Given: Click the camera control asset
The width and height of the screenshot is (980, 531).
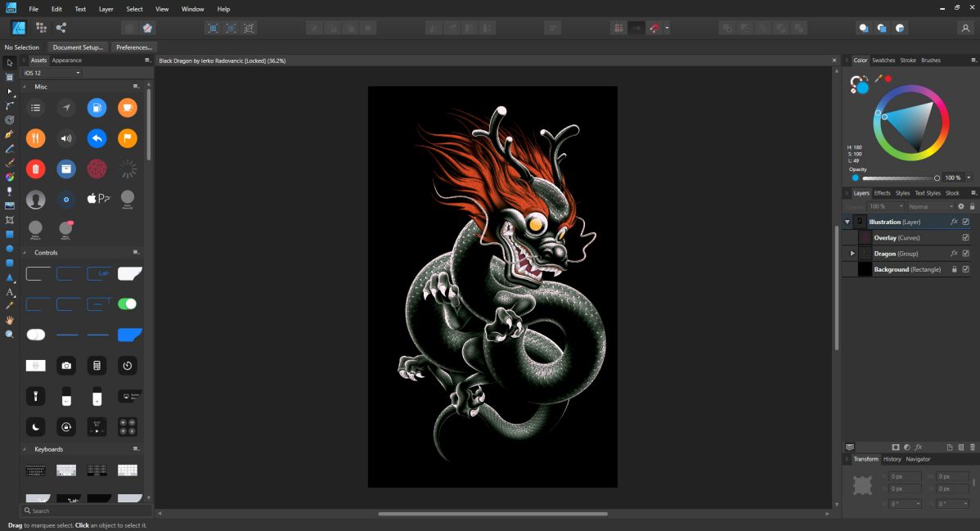Looking at the screenshot, I should tap(66, 365).
